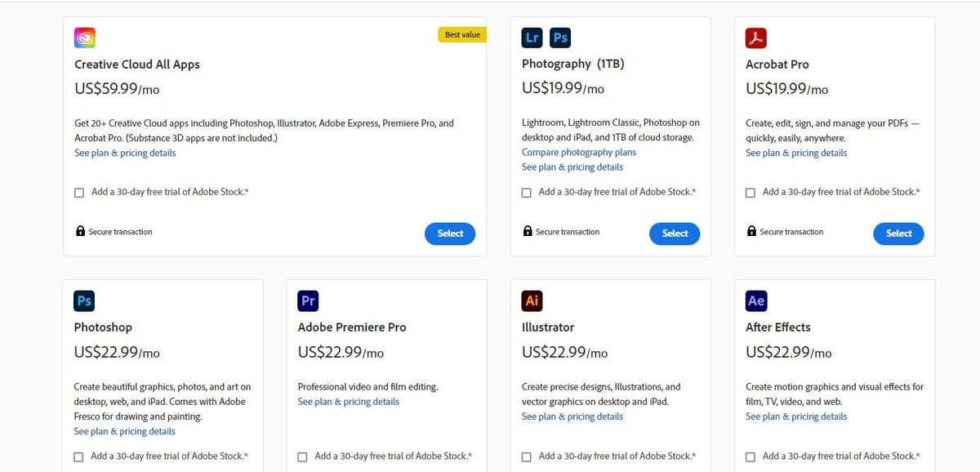Tick Adobe Stock trial checkbox for Acrobat Pro
Viewport: 980px width, 472px height.
pyautogui.click(x=751, y=193)
